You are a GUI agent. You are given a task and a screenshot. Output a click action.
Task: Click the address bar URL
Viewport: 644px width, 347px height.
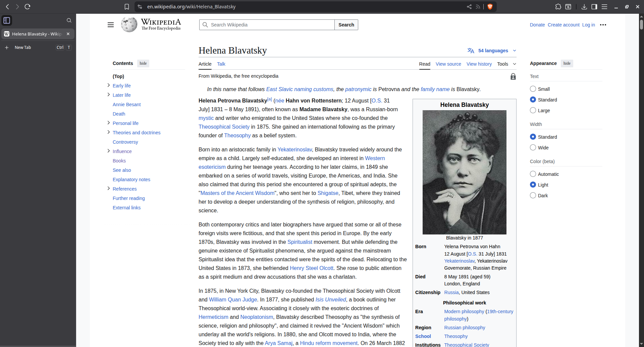pyautogui.click(x=191, y=7)
